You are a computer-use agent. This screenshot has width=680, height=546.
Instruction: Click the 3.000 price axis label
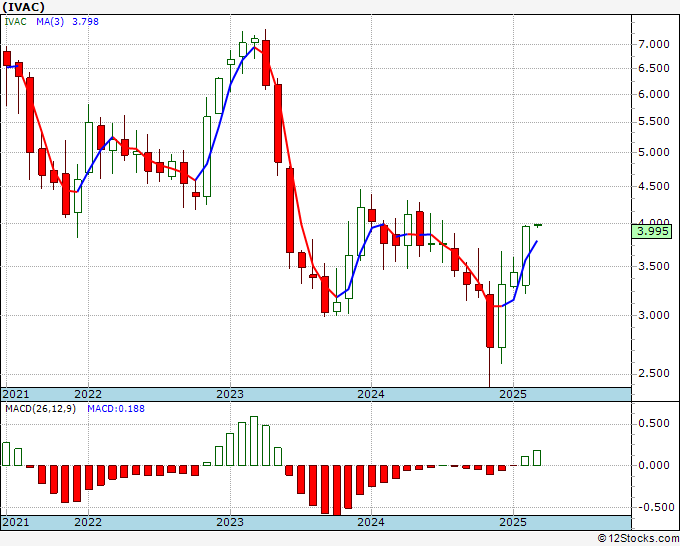tap(654, 315)
